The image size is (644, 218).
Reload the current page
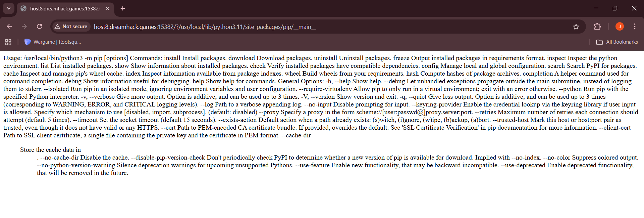click(x=39, y=27)
